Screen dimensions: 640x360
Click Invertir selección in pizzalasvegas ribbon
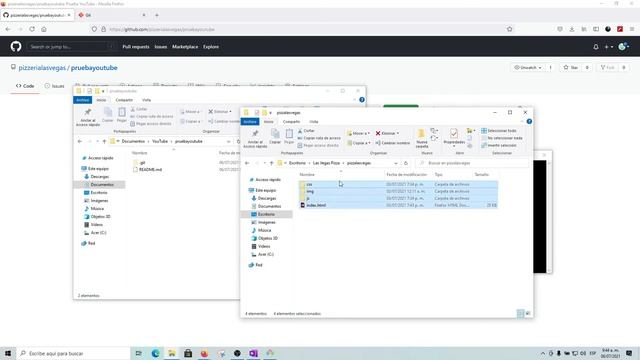[499, 145]
